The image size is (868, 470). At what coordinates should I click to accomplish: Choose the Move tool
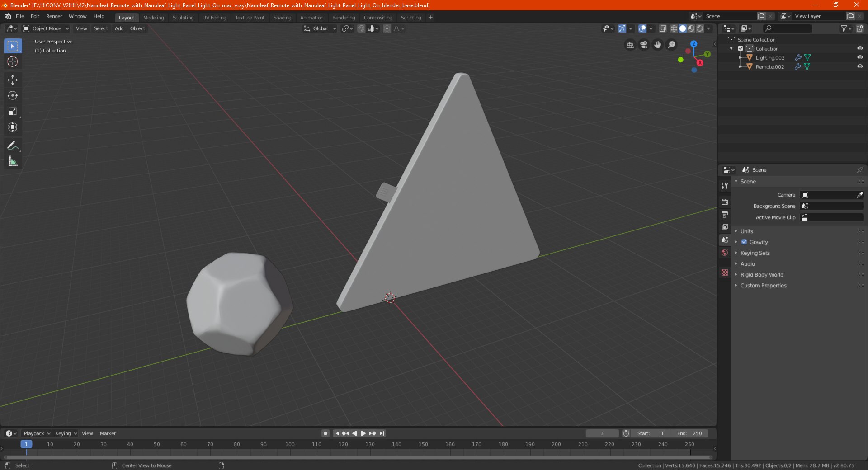point(13,80)
